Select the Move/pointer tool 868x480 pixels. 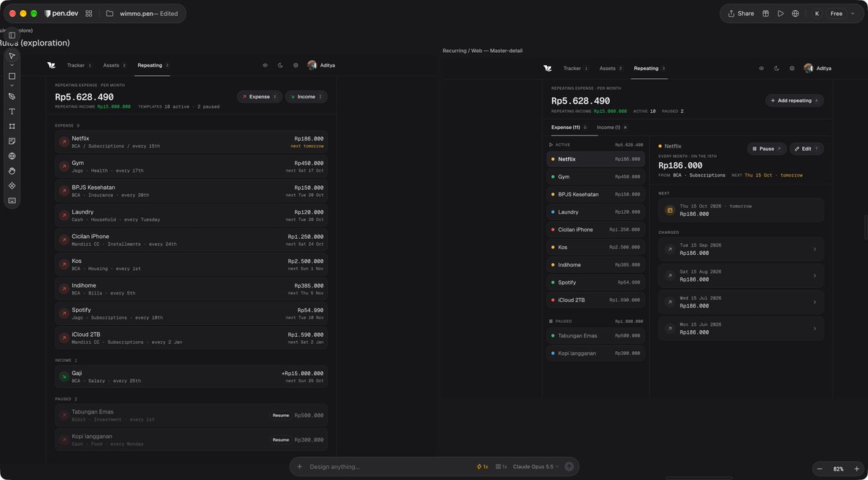coord(12,56)
